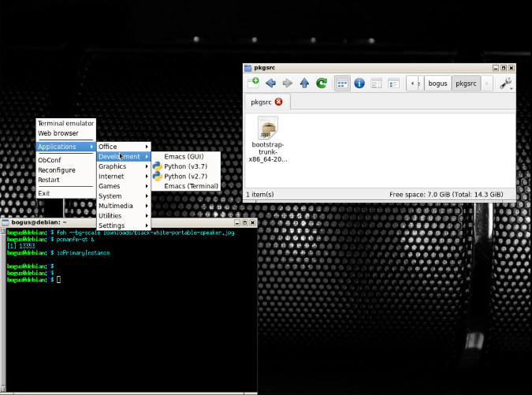Open the wrench tools menu
The width and height of the screenshot is (532, 395).
point(506,83)
